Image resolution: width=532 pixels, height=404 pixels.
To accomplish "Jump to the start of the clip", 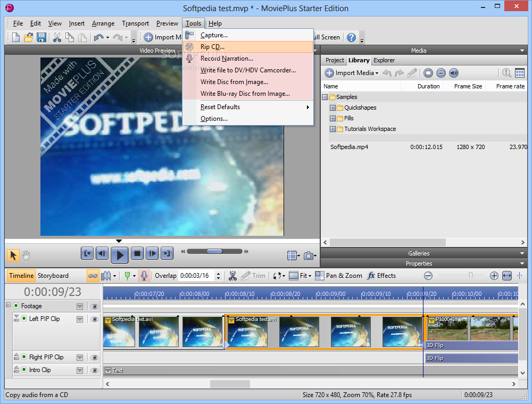I will [87, 253].
